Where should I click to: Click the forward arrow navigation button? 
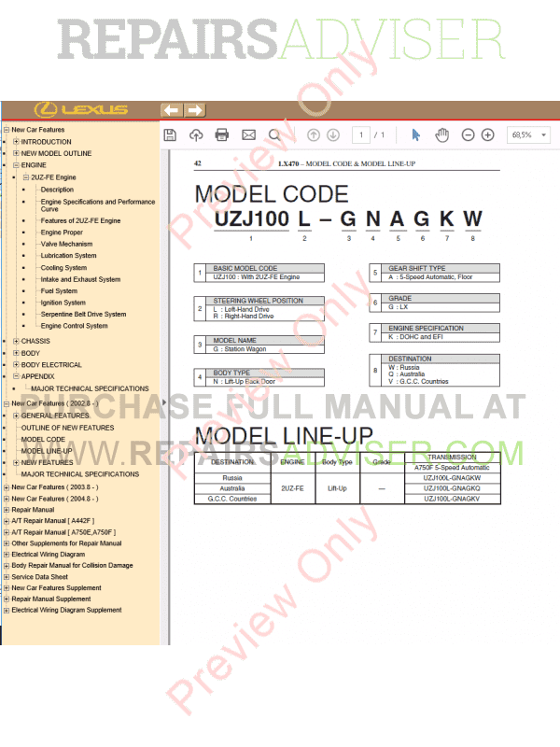coord(194,110)
